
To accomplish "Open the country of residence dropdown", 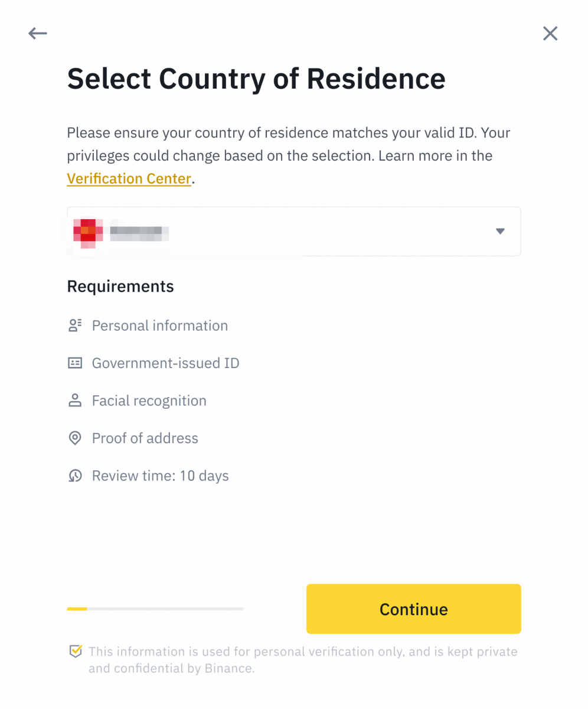I will coord(293,231).
